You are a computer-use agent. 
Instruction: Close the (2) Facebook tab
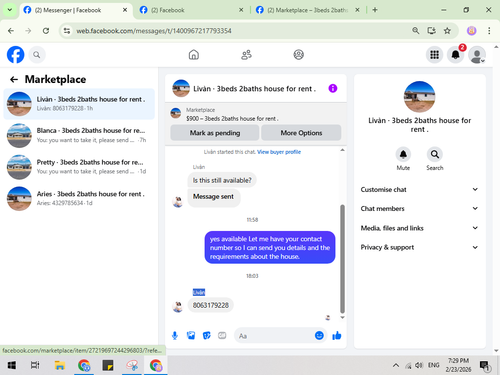(x=241, y=10)
